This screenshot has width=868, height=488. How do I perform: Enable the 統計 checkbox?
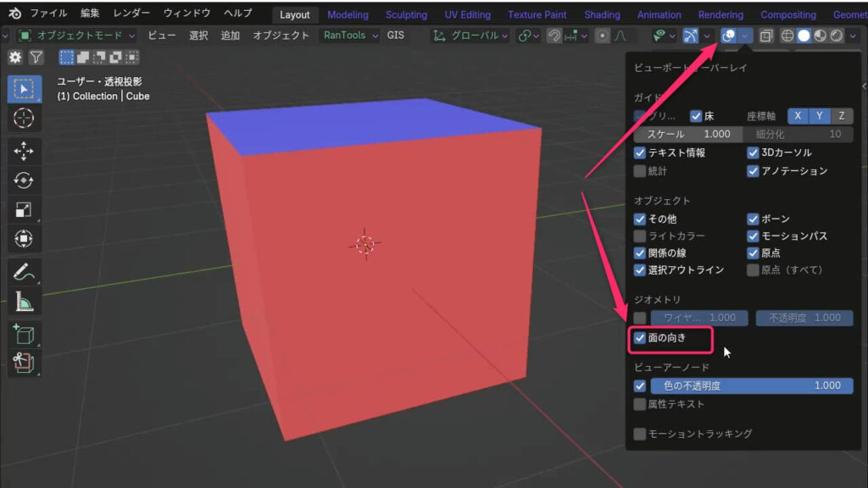[x=640, y=171]
